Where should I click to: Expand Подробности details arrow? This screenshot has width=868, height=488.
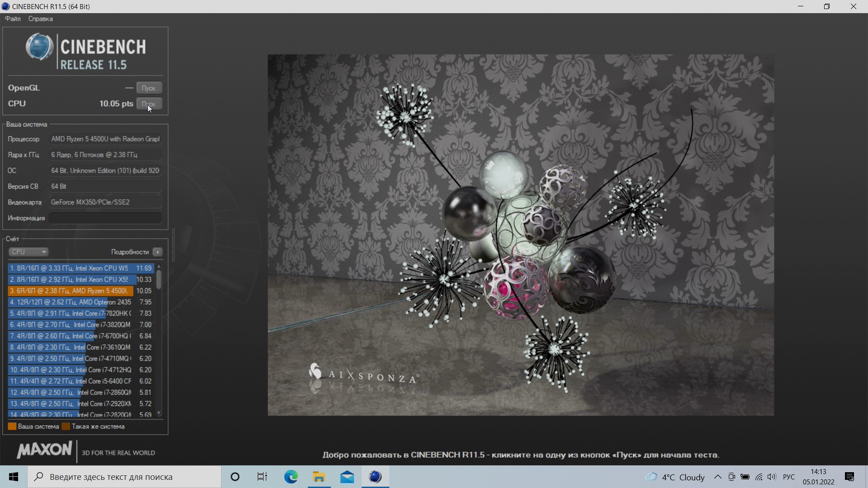click(158, 252)
